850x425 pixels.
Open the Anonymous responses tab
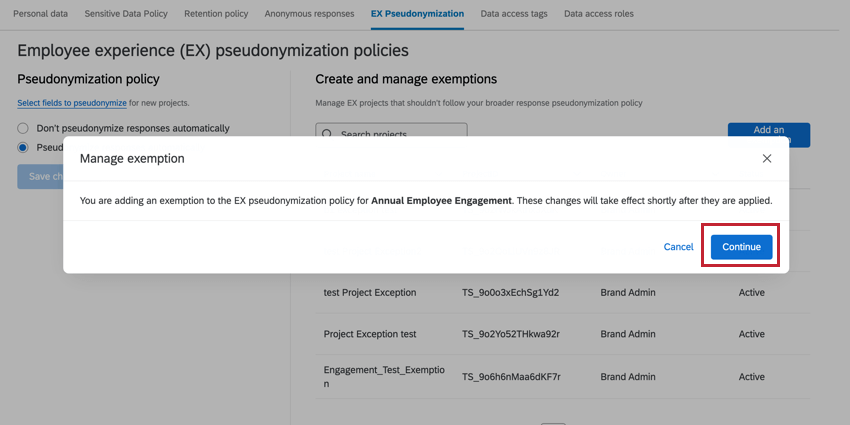click(309, 14)
